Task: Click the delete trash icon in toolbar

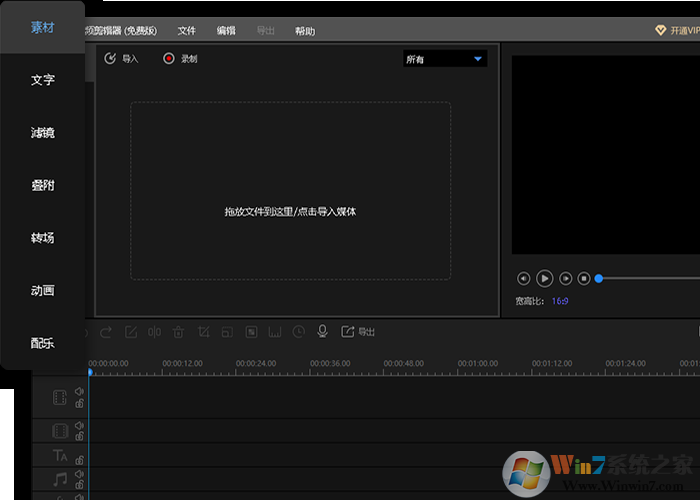Action: (178, 331)
